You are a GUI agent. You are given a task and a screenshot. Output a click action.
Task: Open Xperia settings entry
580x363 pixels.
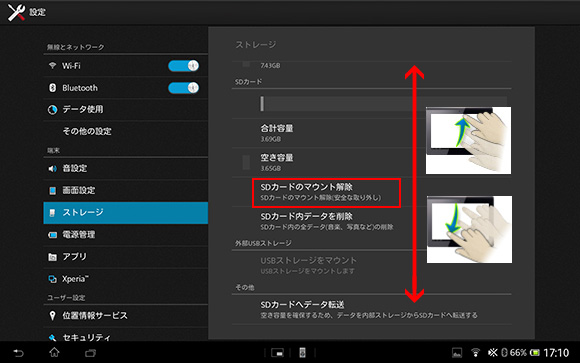125,279
